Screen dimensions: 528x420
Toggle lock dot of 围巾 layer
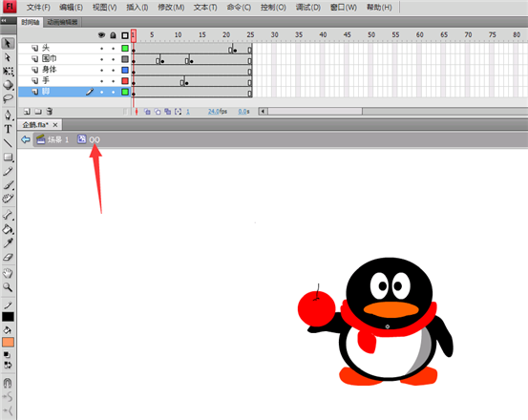[x=113, y=59]
